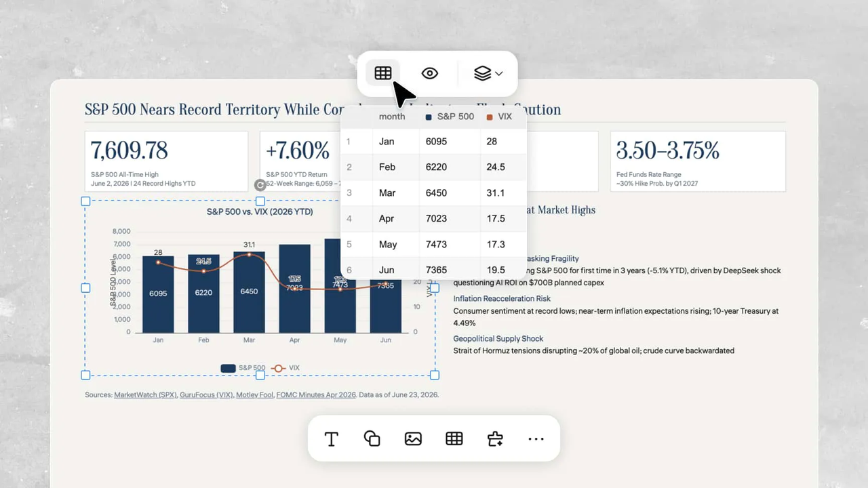The width and height of the screenshot is (868, 488).
Task: Open the layers stack dropdown
Action: tap(488, 73)
